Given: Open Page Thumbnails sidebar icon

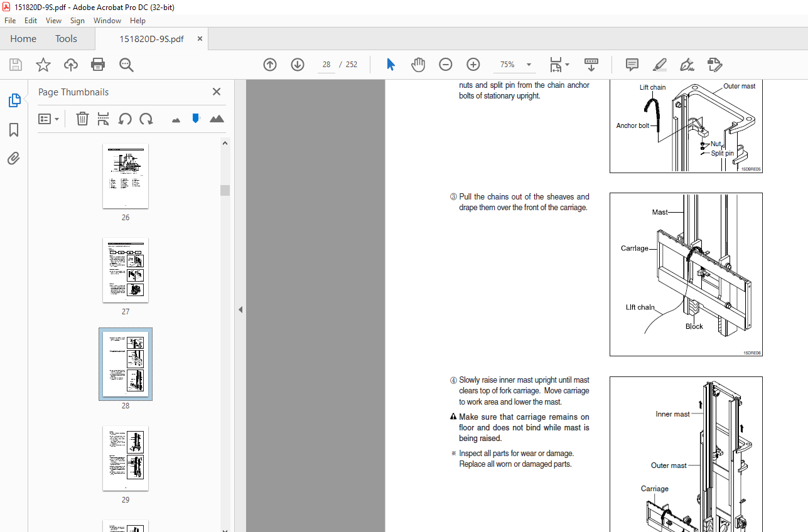Looking at the screenshot, I should 14,100.
